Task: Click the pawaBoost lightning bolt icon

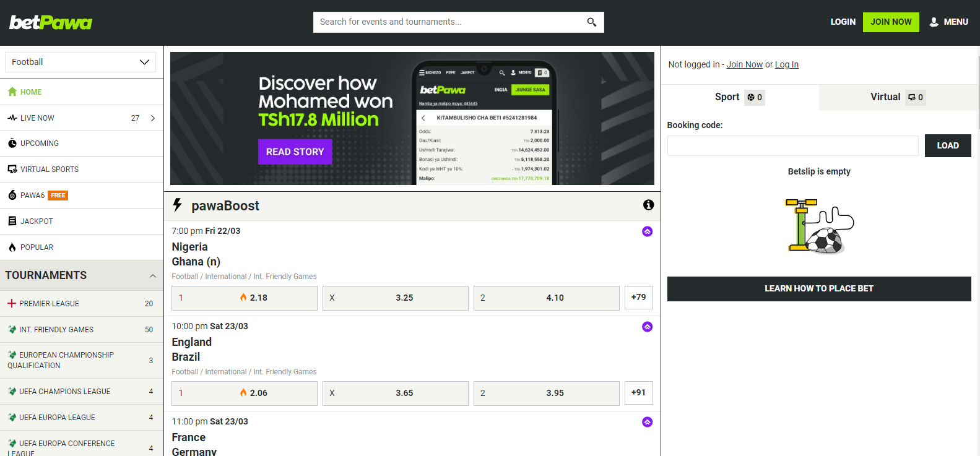Action: point(178,205)
